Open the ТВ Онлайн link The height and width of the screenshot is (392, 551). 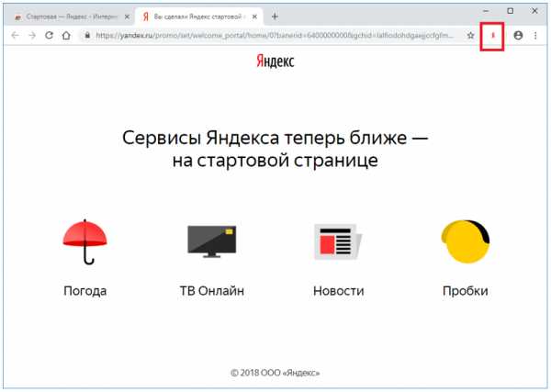212,291
